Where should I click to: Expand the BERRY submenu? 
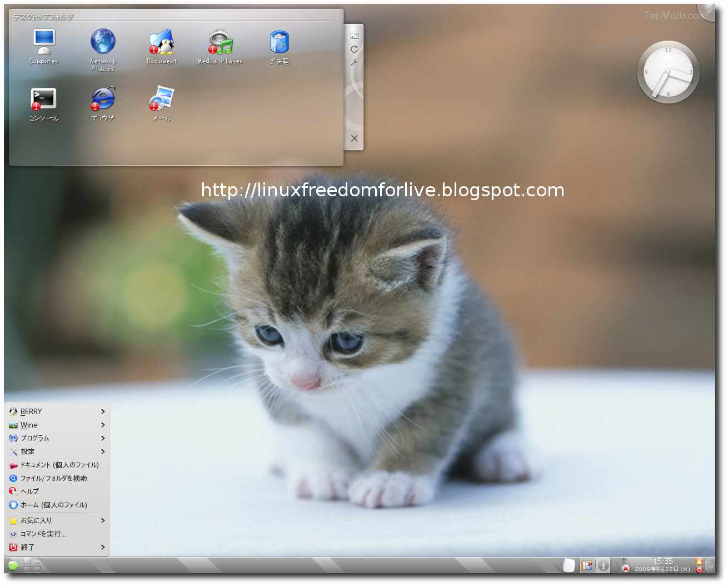[x=57, y=411]
